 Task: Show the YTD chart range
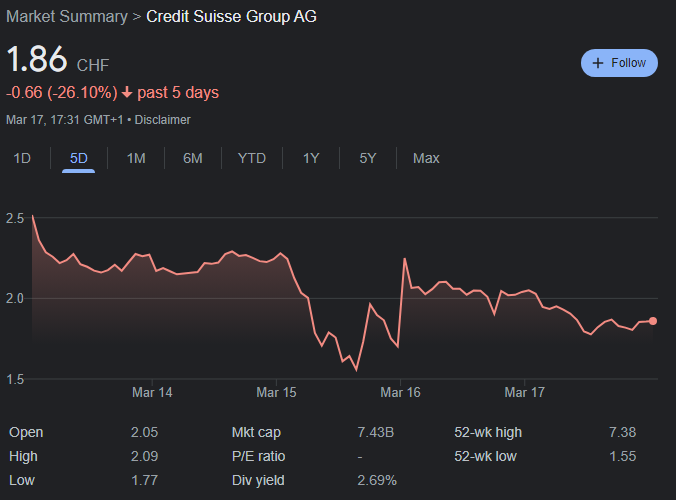252,158
